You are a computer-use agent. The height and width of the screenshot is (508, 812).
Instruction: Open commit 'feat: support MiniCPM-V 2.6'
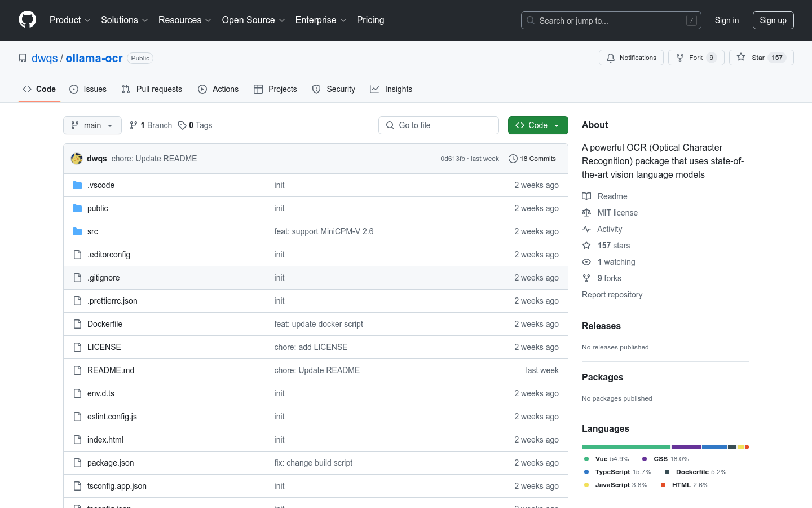coord(324,231)
